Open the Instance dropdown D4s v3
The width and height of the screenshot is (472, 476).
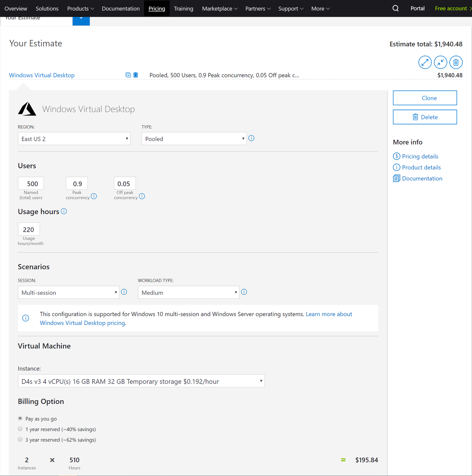tap(141, 381)
